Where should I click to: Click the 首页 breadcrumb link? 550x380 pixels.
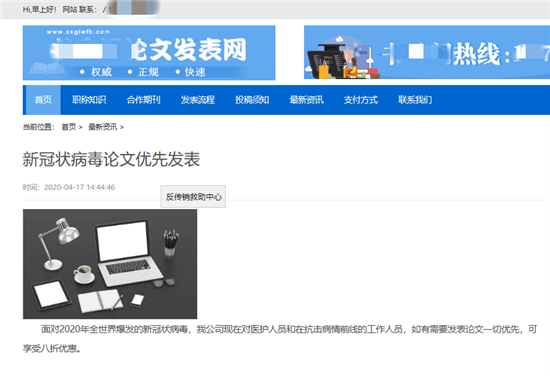pos(69,127)
